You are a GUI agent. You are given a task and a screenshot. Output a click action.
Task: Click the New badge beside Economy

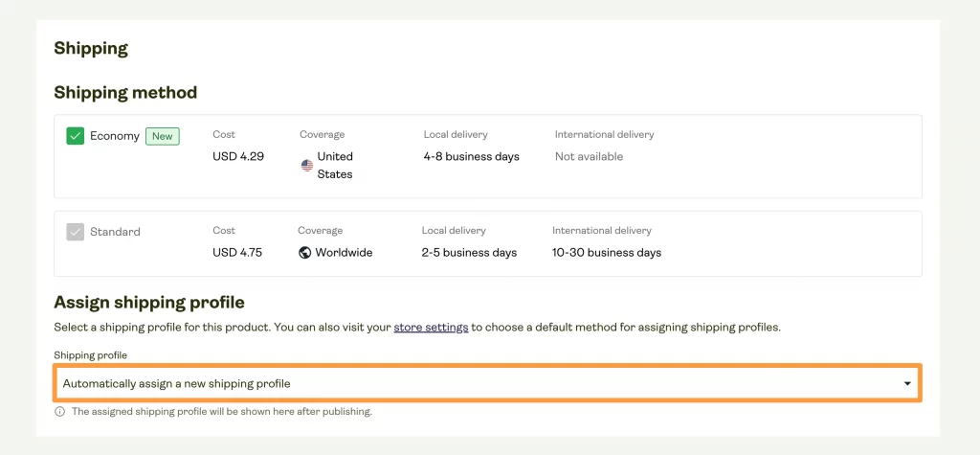pyautogui.click(x=163, y=136)
